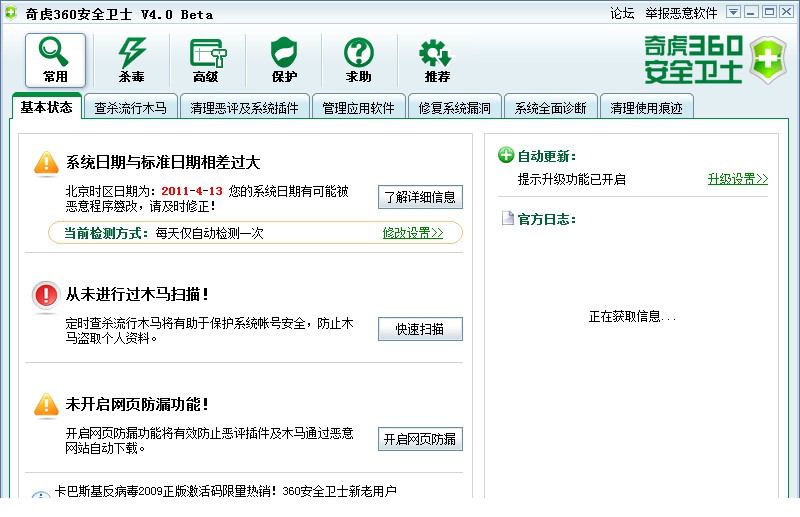Click heading 系统日期与标准日期相差过大
The height and width of the screenshot is (517, 800).
pos(163,162)
